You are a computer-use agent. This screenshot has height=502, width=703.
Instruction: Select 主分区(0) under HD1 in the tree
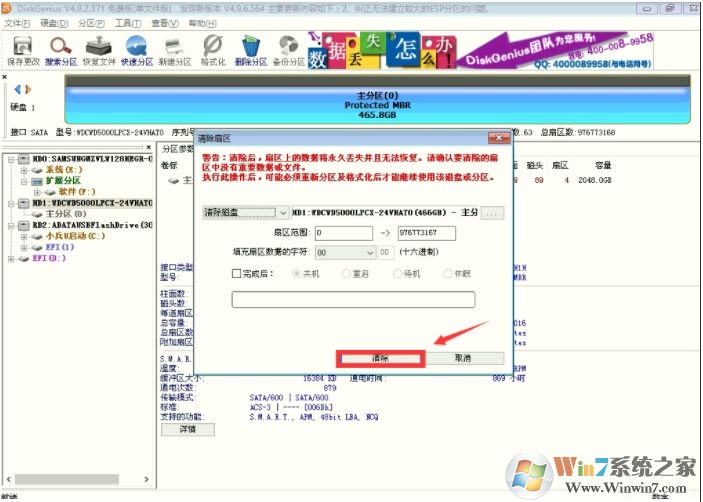(65, 214)
